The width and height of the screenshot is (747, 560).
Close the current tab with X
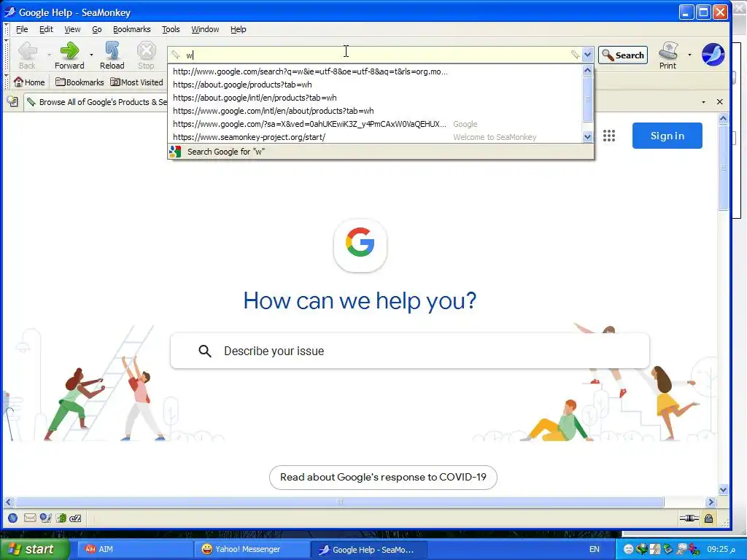[720, 102]
